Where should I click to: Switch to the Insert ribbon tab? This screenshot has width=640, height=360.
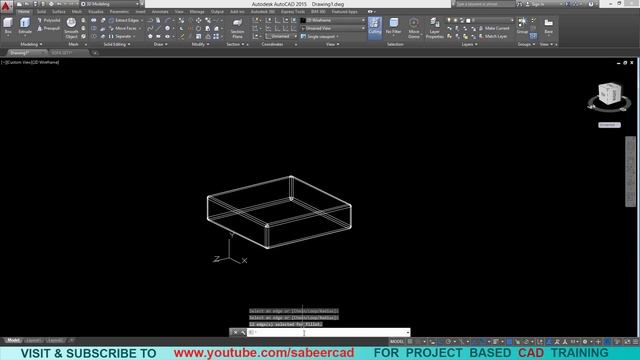click(140, 12)
